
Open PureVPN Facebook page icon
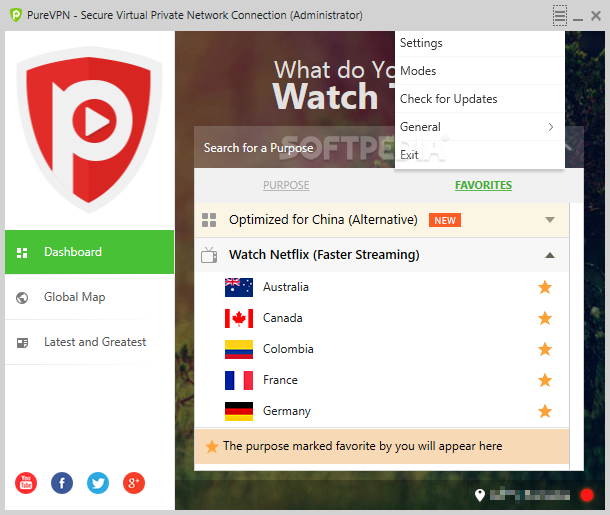point(62,483)
